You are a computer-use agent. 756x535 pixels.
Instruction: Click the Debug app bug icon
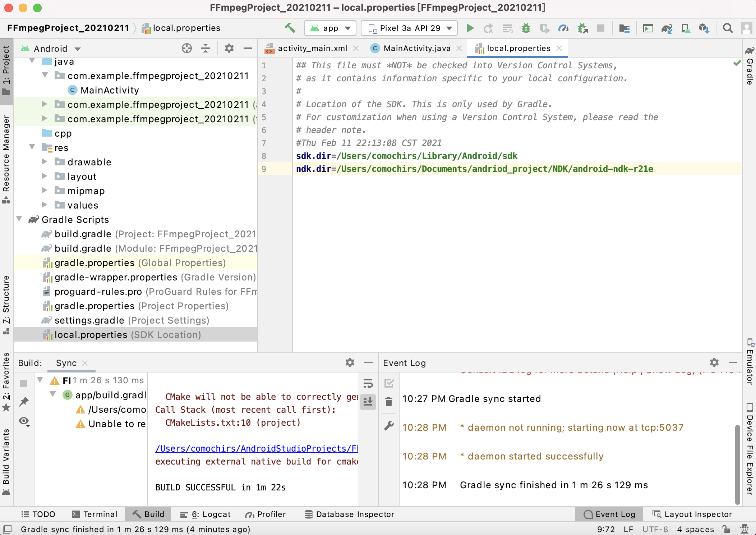pyautogui.click(x=526, y=28)
